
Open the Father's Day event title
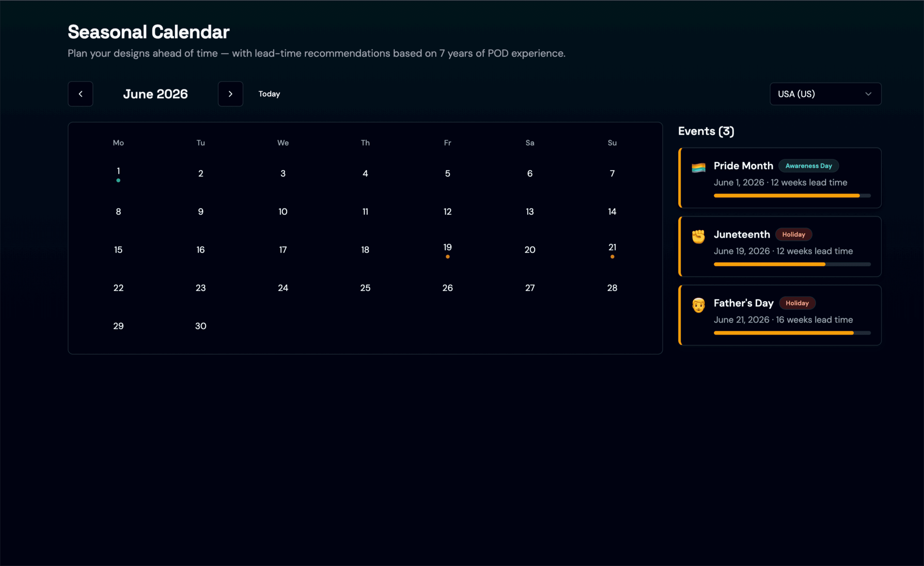click(x=743, y=303)
